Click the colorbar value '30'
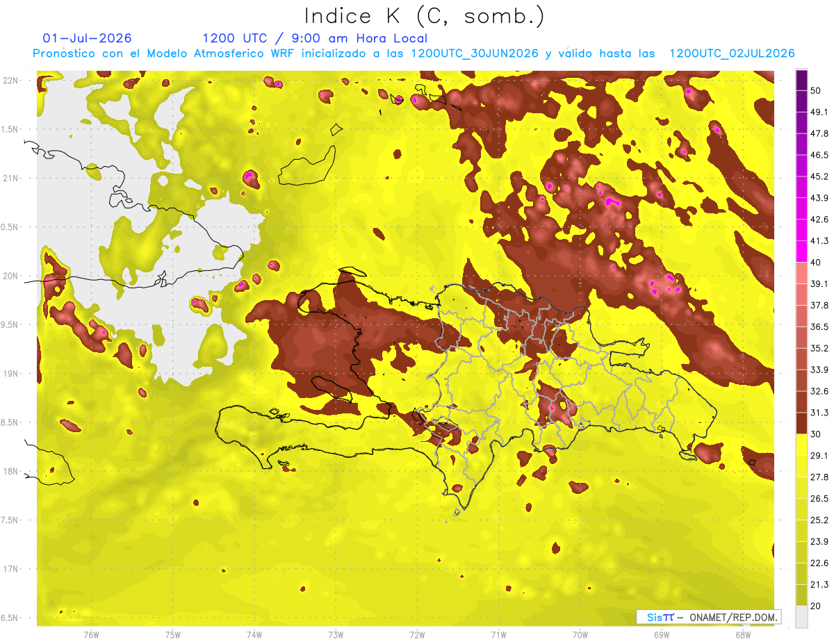 point(817,434)
